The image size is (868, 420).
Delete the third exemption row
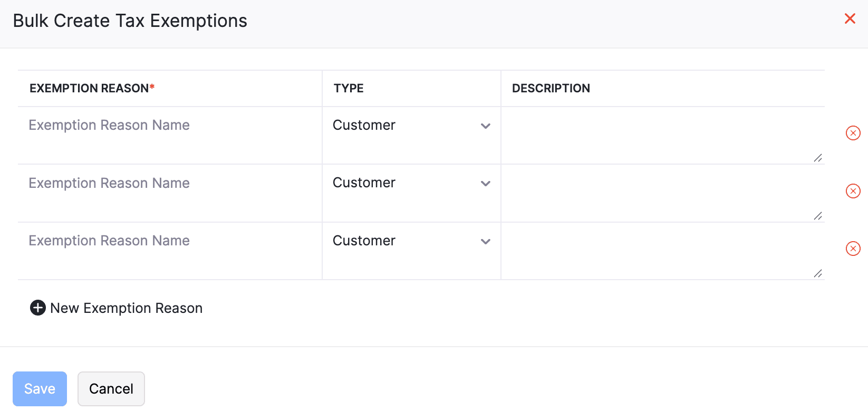pos(853,249)
